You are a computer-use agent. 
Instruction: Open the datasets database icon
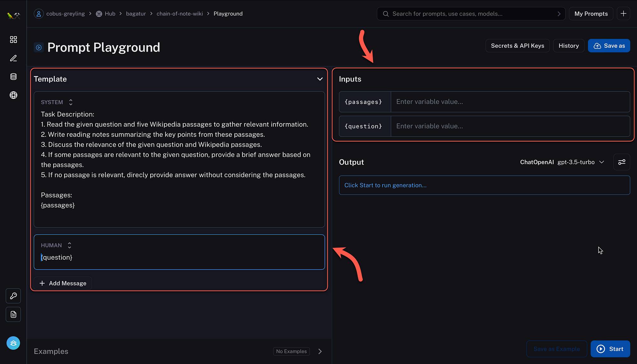click(13, 77)
